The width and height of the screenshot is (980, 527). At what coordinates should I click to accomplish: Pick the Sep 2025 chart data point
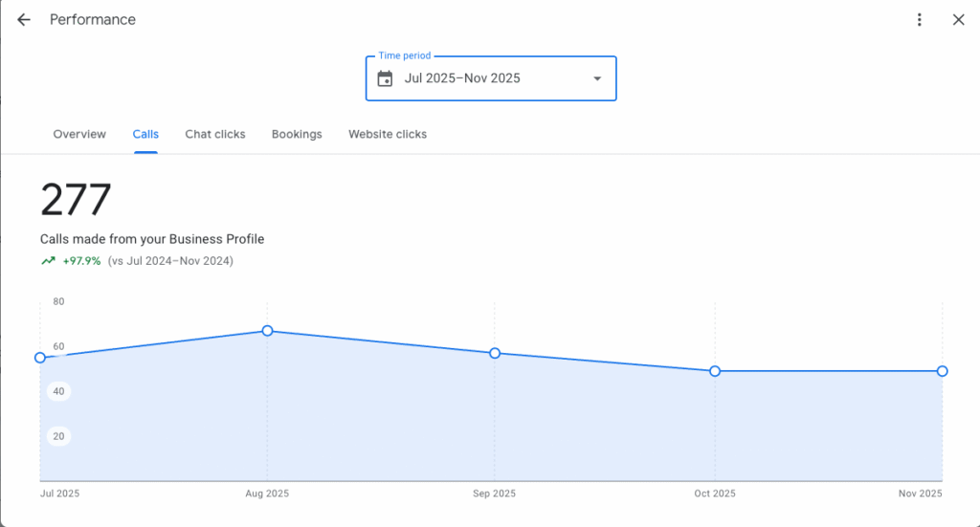pos(495,353)
